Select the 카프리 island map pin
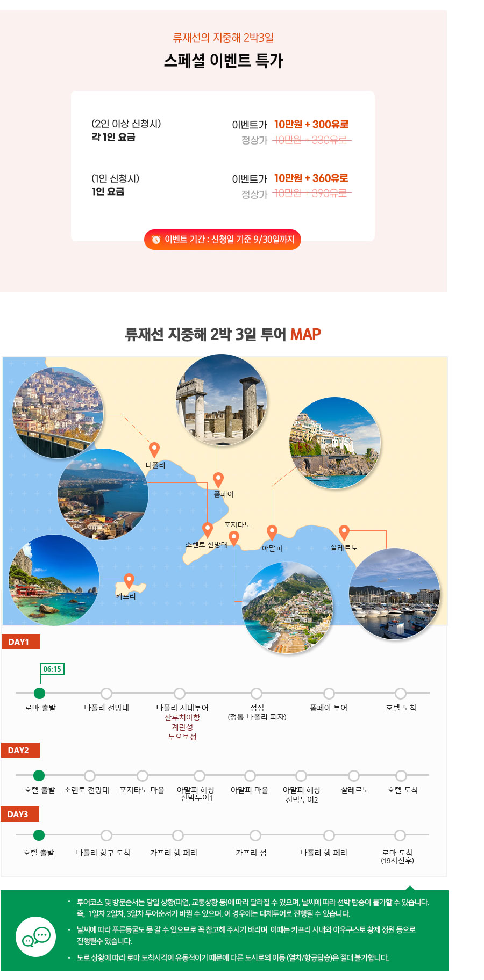Screen dimensions: 484x980 click(129, 581)
